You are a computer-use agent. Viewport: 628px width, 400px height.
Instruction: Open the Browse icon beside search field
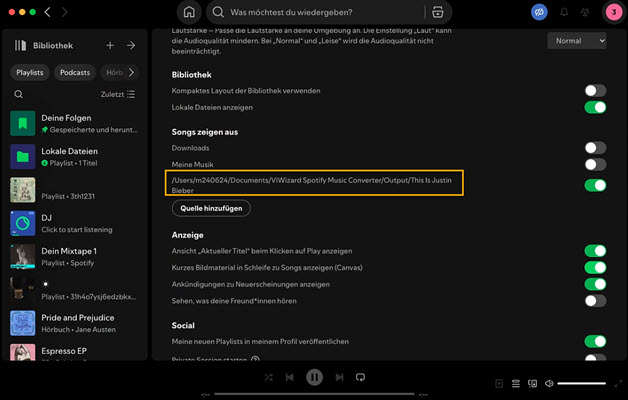point(438,12)
